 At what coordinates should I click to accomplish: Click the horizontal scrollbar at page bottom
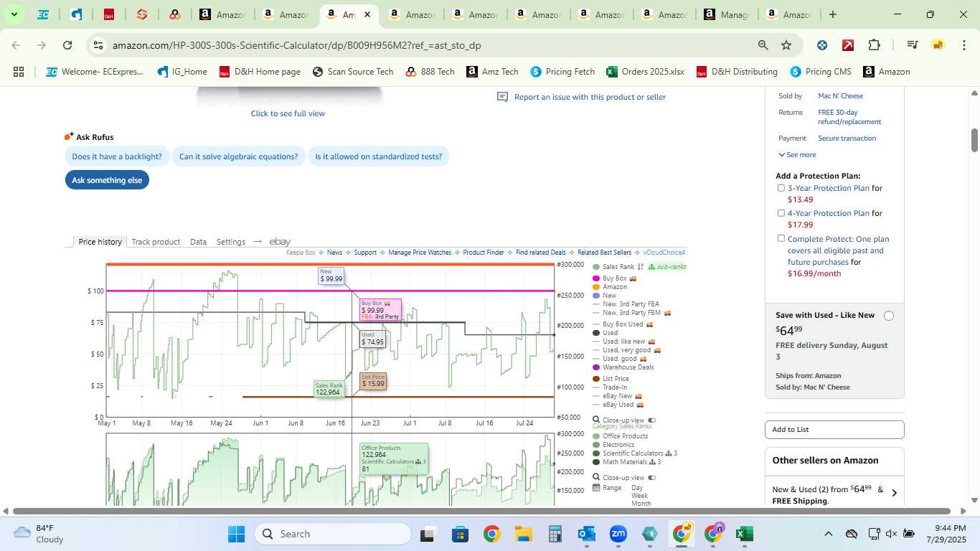point(481,512)
